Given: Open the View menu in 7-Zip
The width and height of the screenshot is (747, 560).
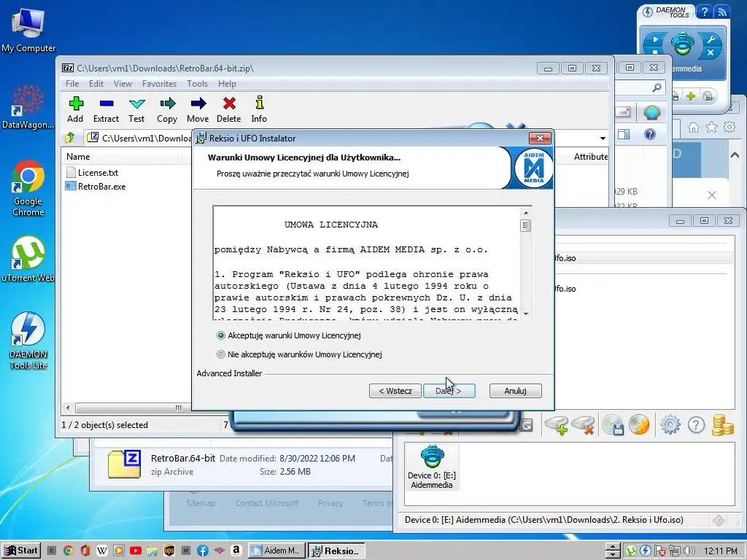Looking at the screenshot, I should (123, 84).
